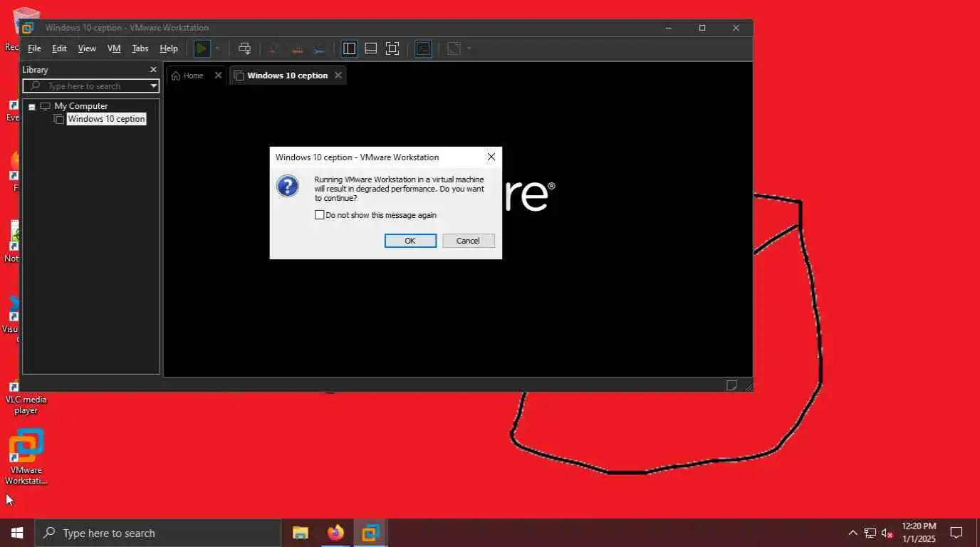The width and height of the screenshot is (980, 547).
Task: Open the Edit menu
Action: (x=59, y=48)
